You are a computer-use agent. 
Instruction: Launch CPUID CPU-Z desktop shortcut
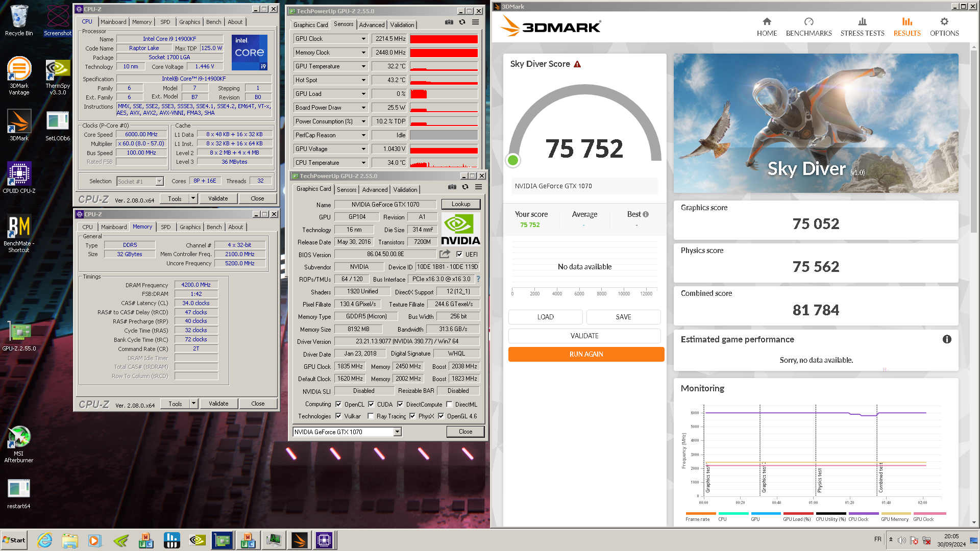pyautogui.click(x=19, y=178)
